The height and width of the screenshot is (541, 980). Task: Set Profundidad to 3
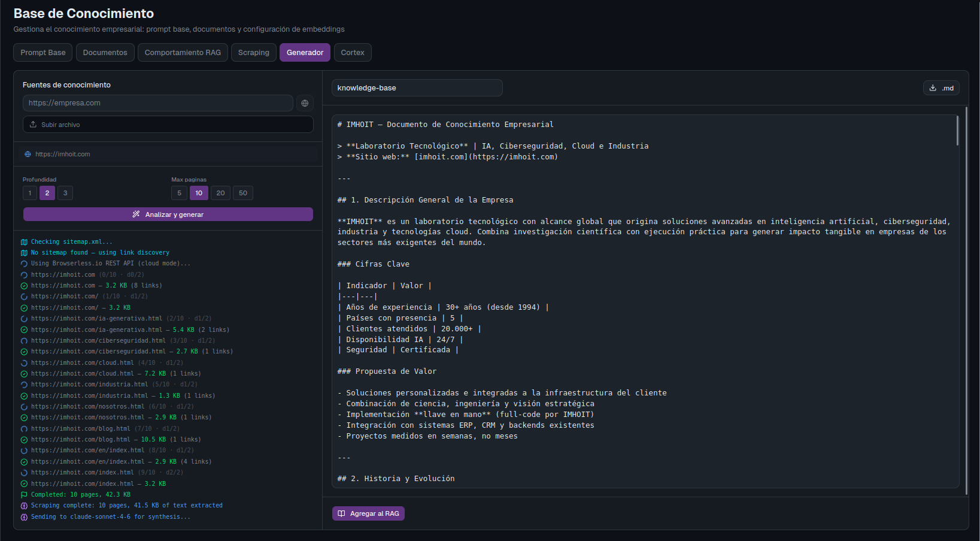click(65, 193)
